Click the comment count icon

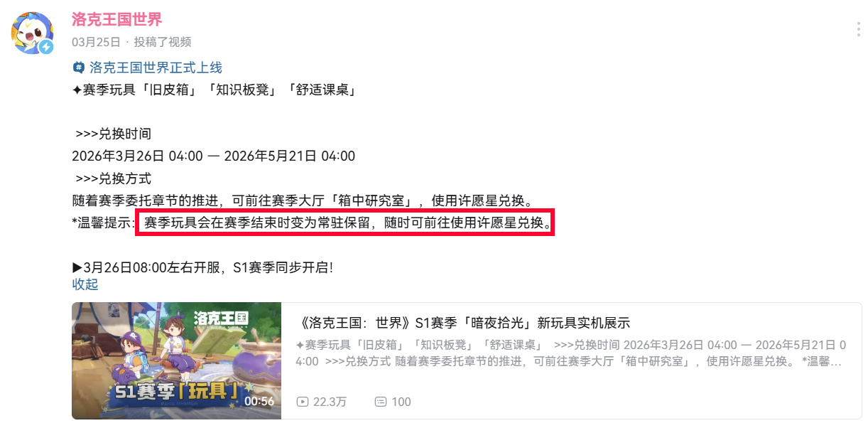[380, 402]
